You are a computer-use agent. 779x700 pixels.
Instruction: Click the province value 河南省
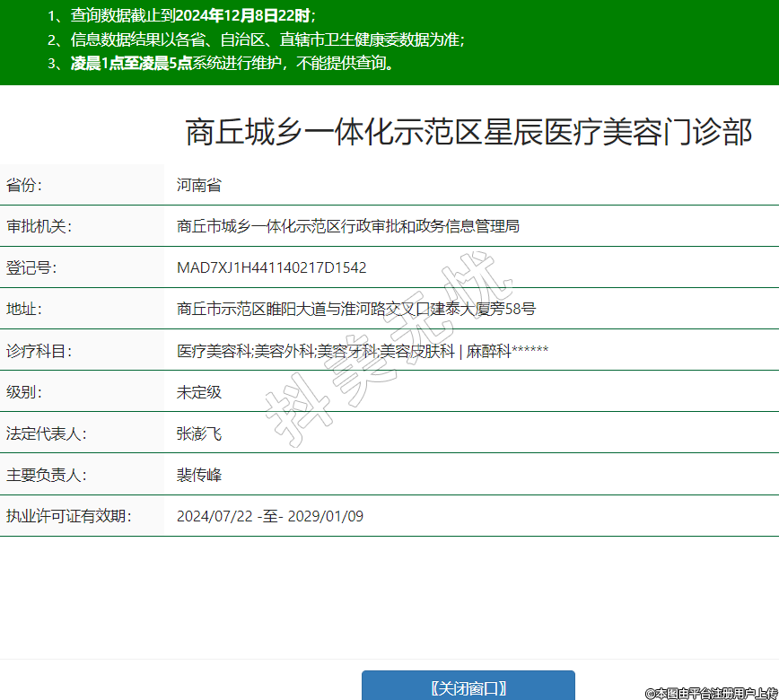coord(199,186)
